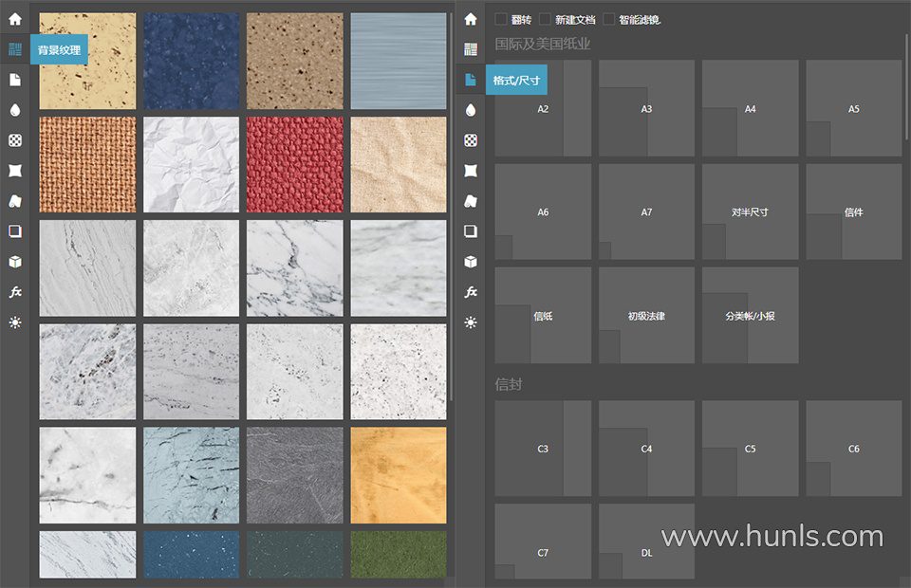Choose the golden orange stone texture

pos(399,475)
